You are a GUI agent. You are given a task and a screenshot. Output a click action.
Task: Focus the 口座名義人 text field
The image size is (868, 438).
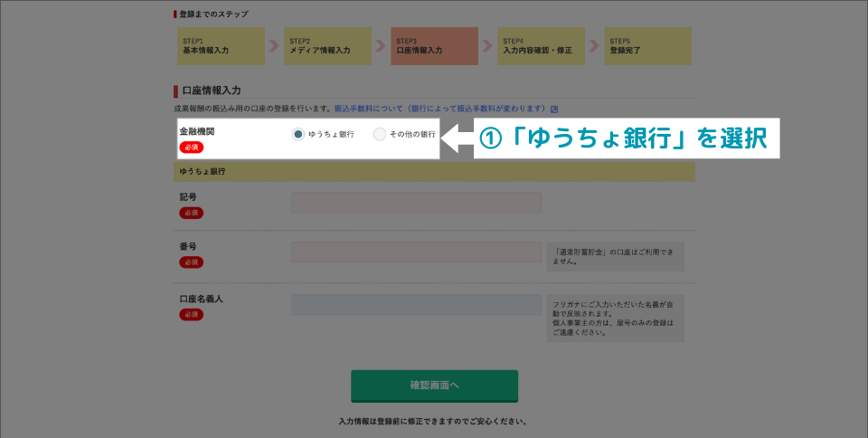click(416, 304)
